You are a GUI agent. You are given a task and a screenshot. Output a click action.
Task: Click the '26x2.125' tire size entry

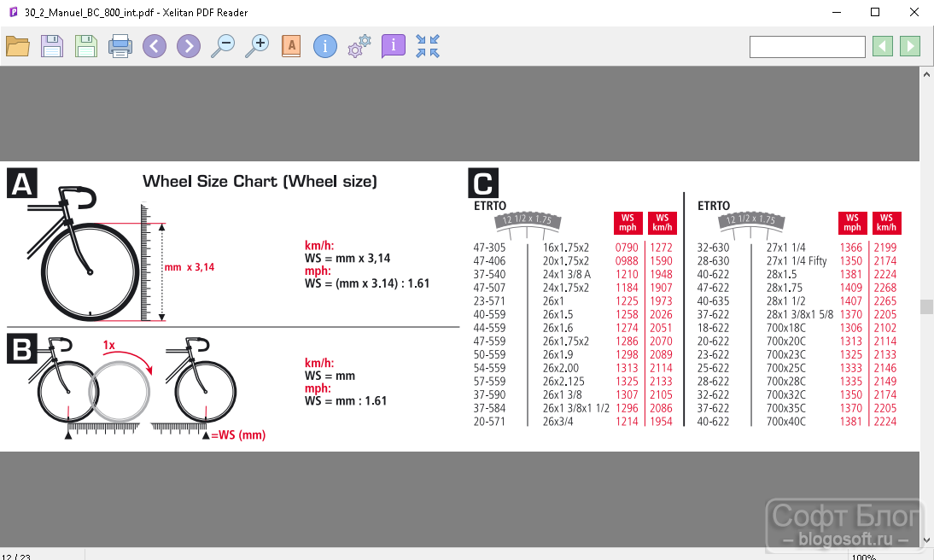pyautogui.click(x=563, y=382)
